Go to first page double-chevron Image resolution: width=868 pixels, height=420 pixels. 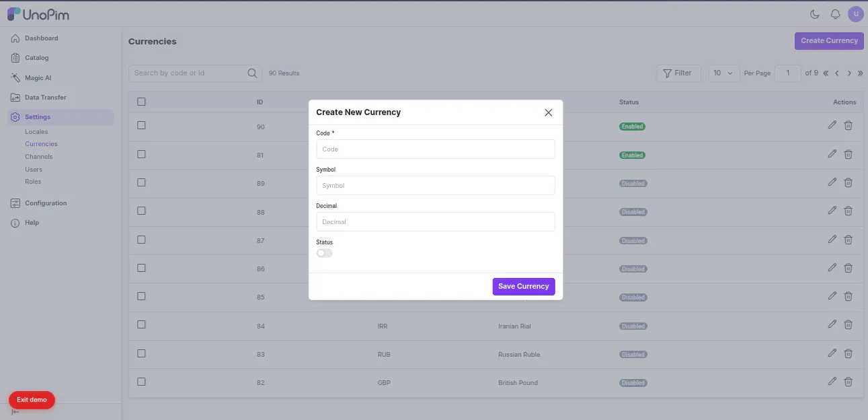click(x=826, y=73)
